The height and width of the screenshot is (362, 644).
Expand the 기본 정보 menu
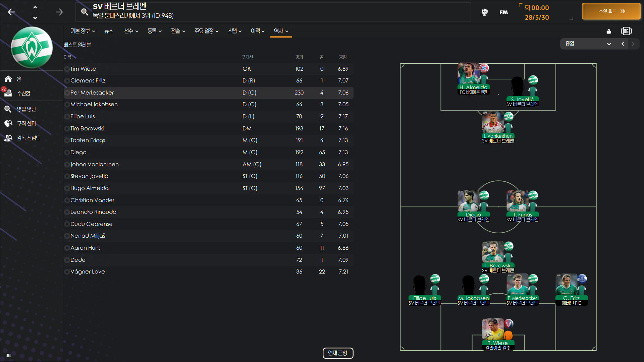(83, 31)
